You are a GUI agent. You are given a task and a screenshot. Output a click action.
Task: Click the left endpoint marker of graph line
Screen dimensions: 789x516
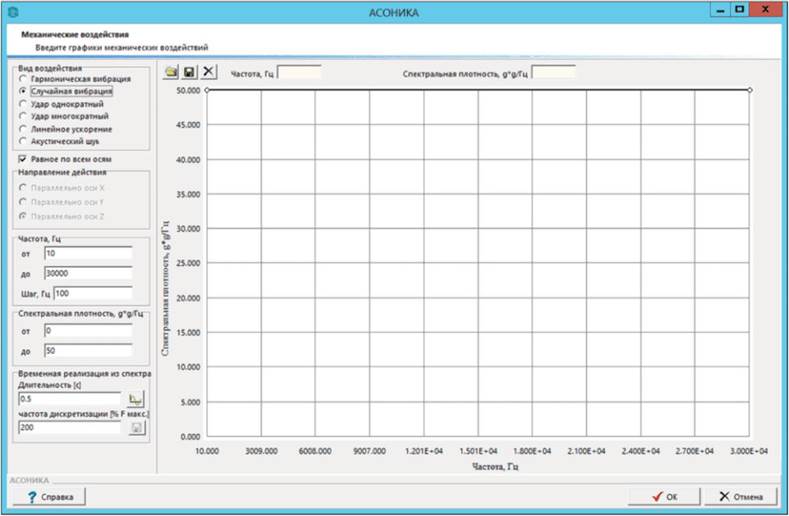click(x=207, y=90)
